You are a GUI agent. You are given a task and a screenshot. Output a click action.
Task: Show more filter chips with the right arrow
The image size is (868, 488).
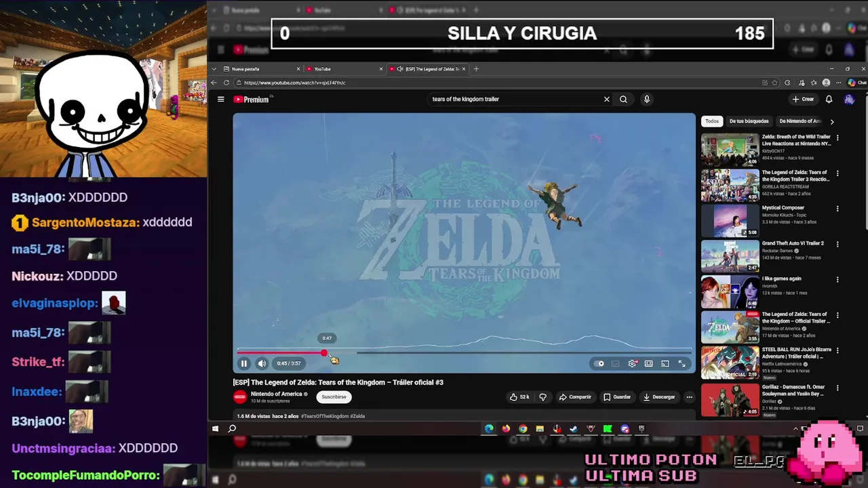tap(832, 121)
